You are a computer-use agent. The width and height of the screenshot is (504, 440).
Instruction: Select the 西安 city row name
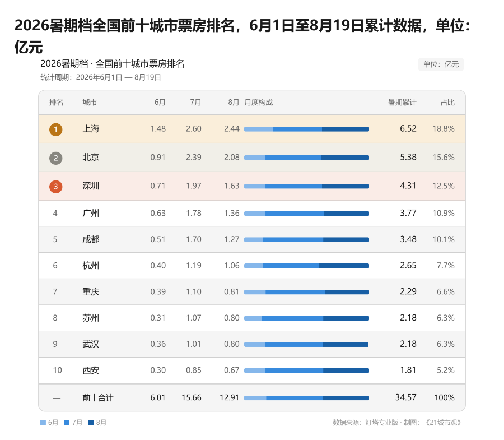pyautogui.click(x=91, y=370)
